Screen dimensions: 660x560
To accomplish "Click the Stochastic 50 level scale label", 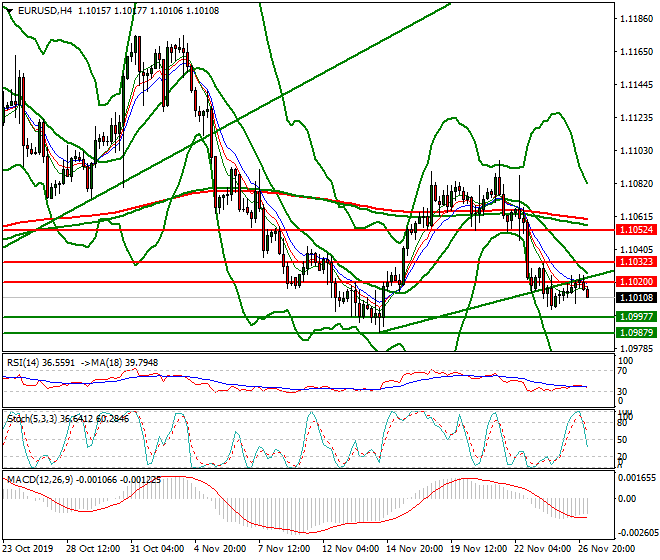I will click(x=622, y=440).
